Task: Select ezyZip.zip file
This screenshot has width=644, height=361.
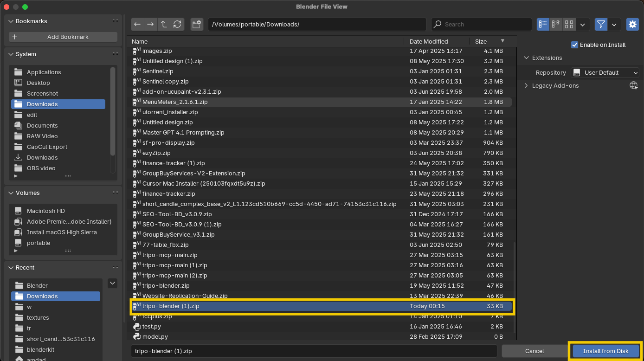Action: click(x=321, y=153)
